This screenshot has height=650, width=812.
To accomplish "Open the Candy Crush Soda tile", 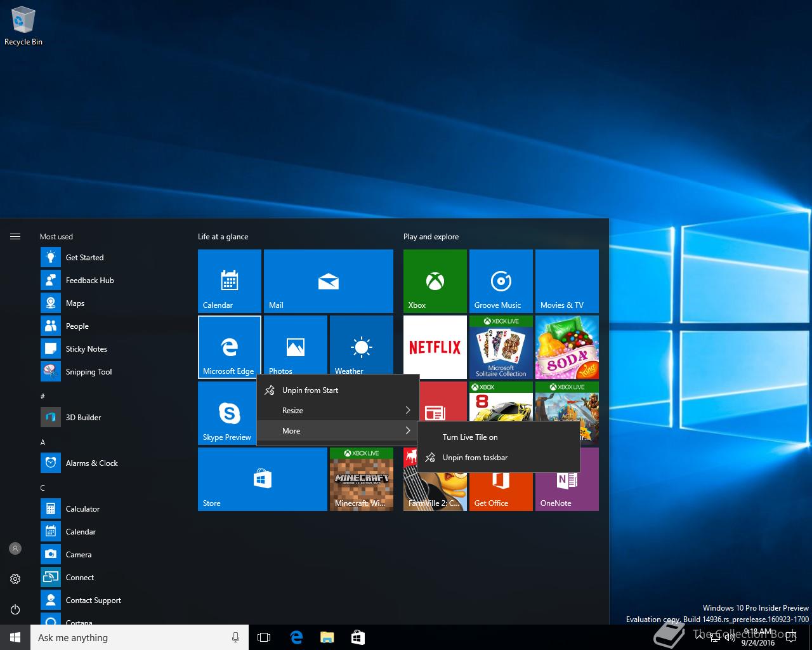I will (x=567, y=347).
